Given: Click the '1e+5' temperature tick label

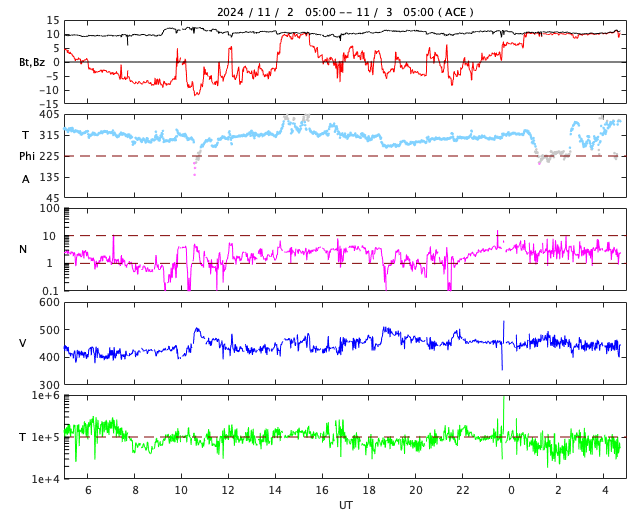Looking at the screenshot, I should pyautogui.click(x=45, y=437).
